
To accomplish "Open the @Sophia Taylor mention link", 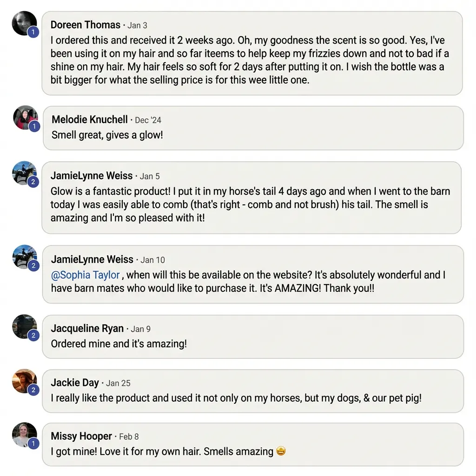I will (x=86, y=275).
